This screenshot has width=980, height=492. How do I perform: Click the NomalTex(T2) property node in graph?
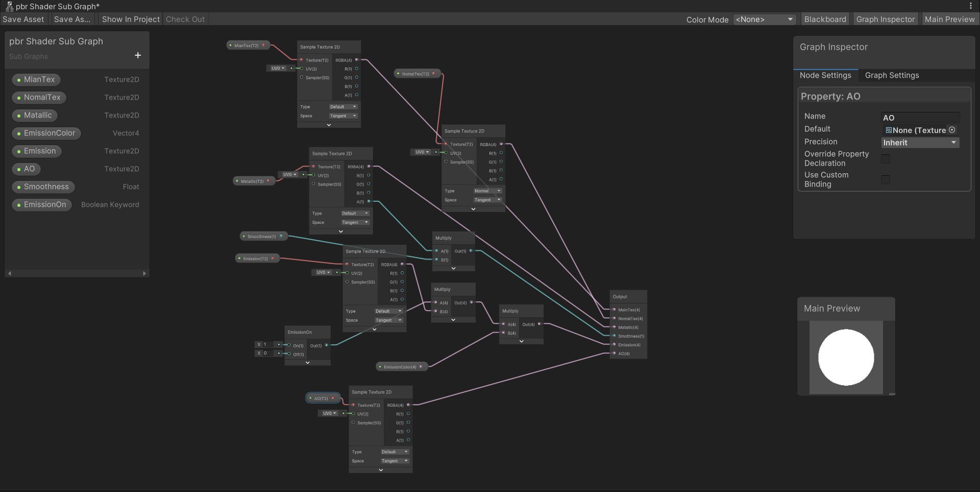[418, 74]
